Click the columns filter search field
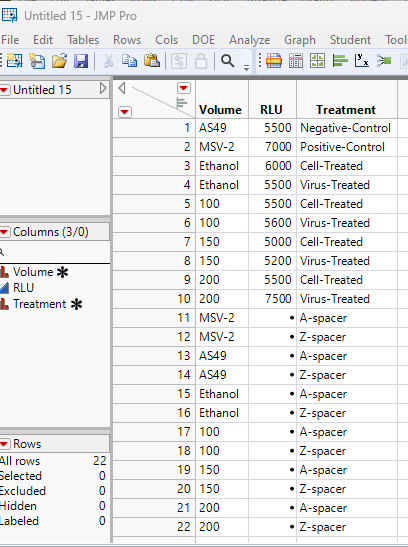Screen dimensions: 408x547 point(55,252)
